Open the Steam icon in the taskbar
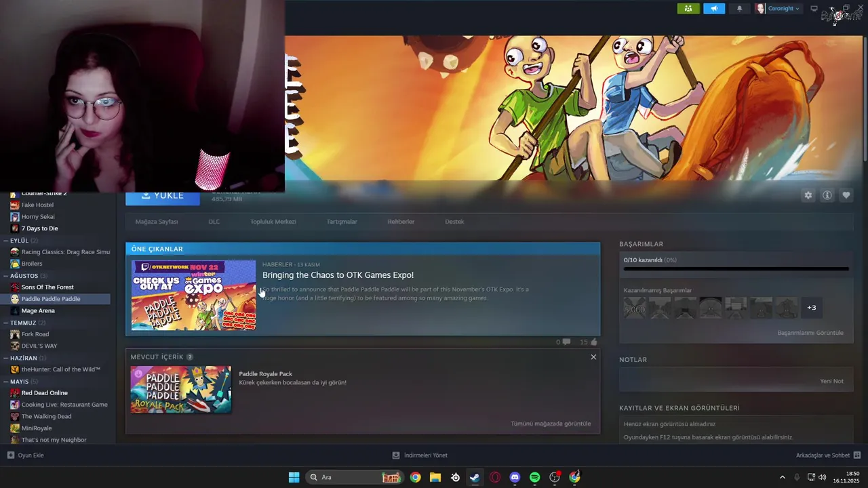868x488 pixels. (475, 477)
